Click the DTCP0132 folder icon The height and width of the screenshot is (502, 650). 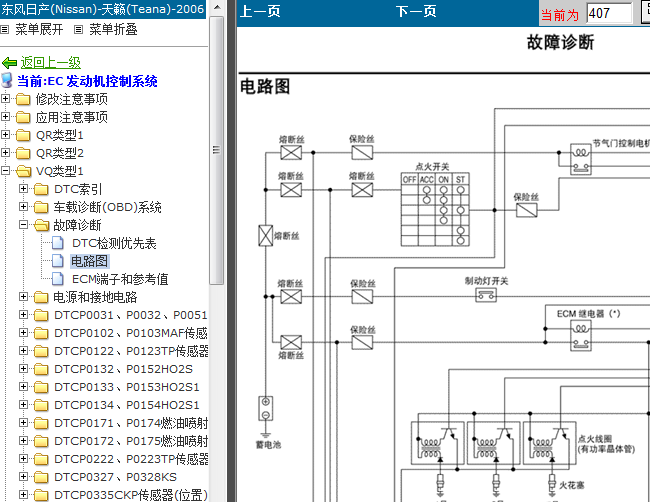[41, 369]
